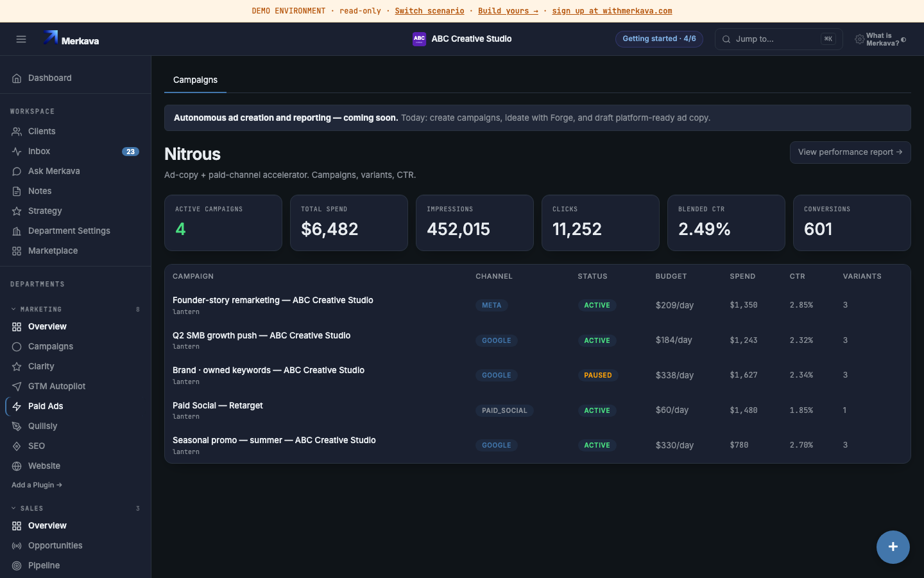Screen dimensions: 924x578
Task: Select GTM Autopilot in Marketing
Action: coord(75,387)
